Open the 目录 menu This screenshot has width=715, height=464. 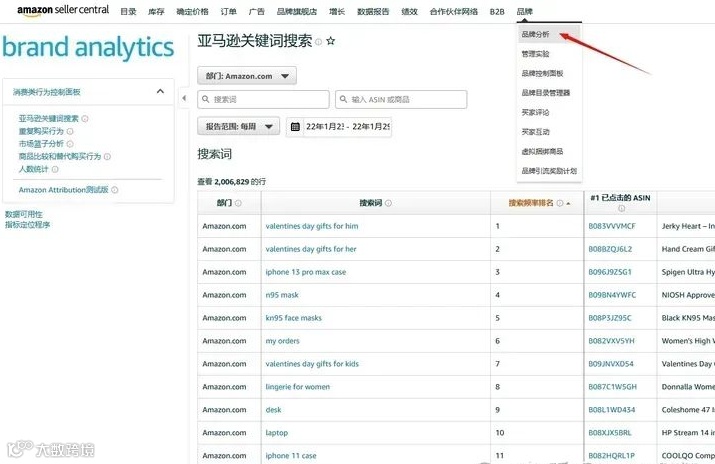[128, 12]
